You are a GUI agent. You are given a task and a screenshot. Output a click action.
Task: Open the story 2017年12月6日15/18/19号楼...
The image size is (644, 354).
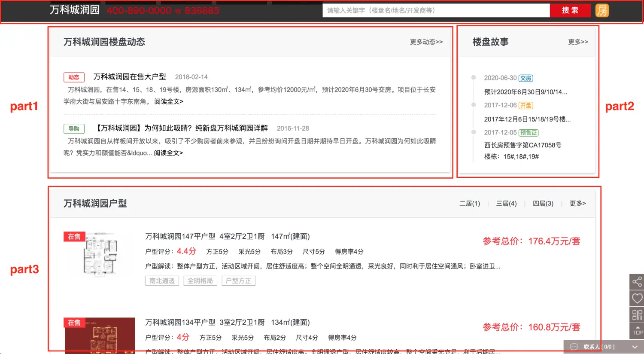(527, 119)
